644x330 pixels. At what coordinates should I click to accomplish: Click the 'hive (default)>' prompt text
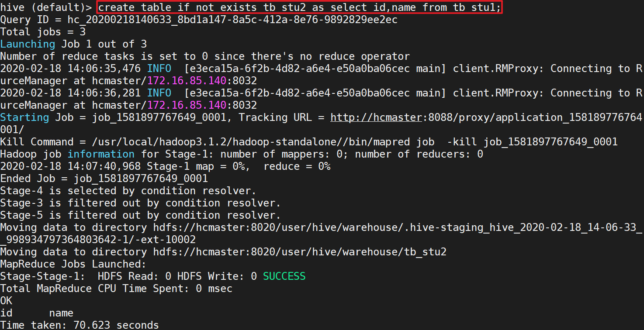click(x=46, y=7)
